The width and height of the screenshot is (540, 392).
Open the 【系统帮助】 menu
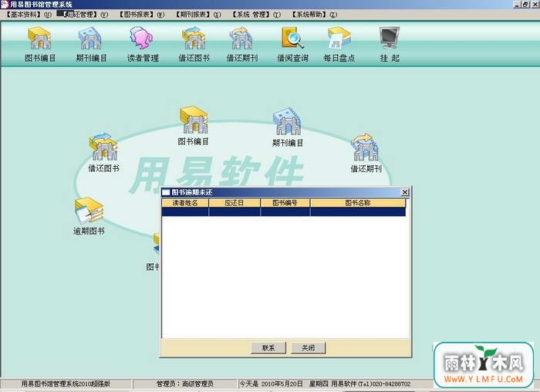[x=315, y=15]
